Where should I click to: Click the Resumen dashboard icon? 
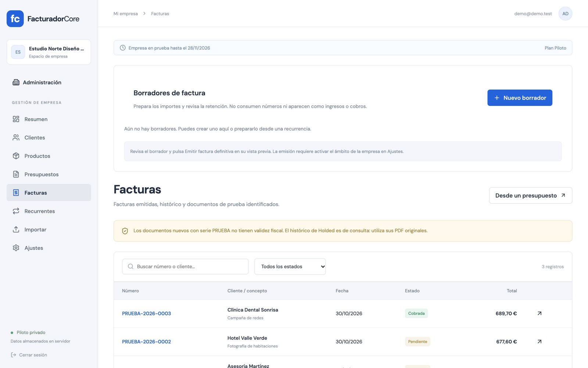(x=16, y=119)
